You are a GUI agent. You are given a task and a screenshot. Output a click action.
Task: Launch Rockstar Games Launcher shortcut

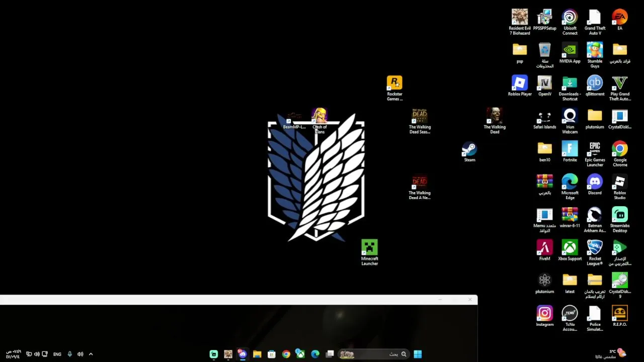coord(394,88)
